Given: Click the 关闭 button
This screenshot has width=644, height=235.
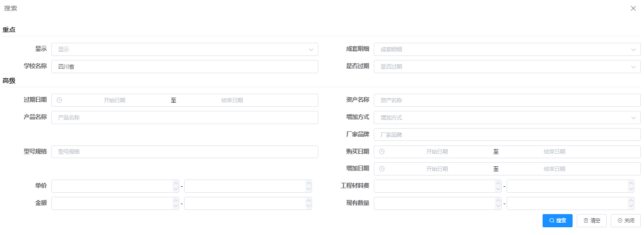Looking at the screenshot, I should coord(625,221).
